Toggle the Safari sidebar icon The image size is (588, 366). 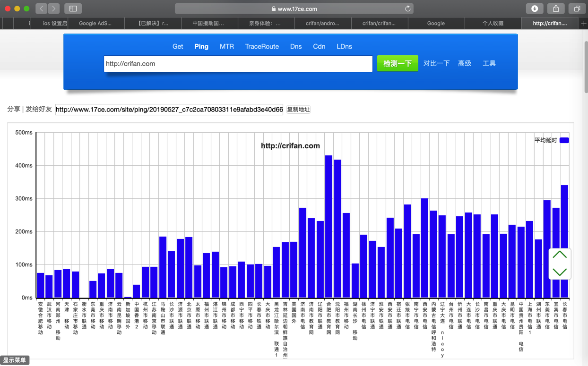click(73, 9)
